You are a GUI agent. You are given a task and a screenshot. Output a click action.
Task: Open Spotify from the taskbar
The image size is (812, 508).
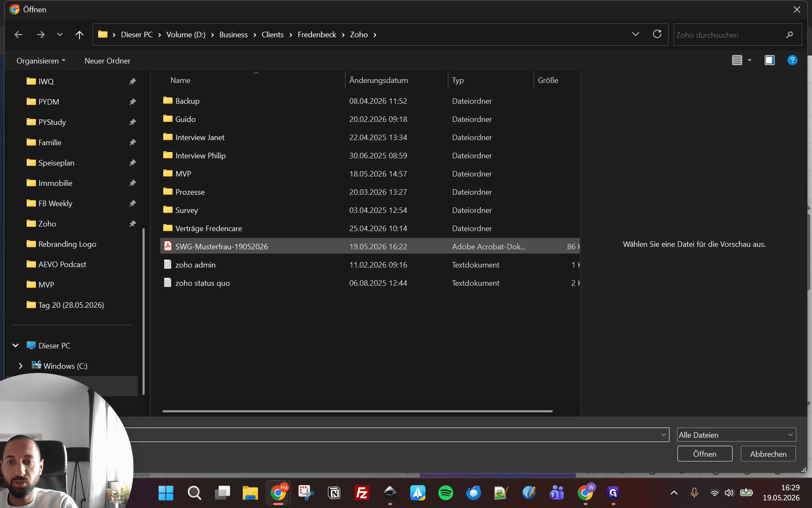point(446,493)
